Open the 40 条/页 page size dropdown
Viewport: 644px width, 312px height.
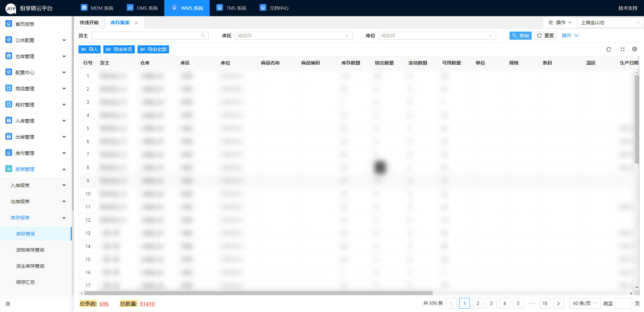585,303
